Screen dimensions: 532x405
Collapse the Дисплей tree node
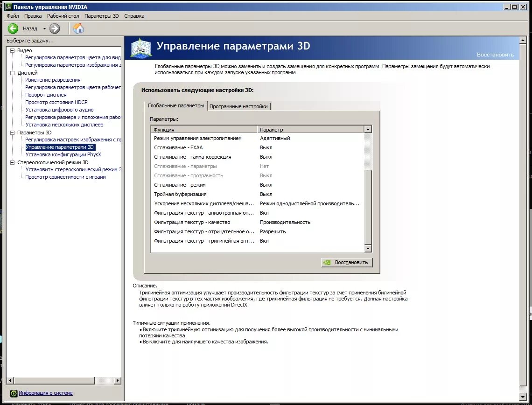[x=13, y=73]
